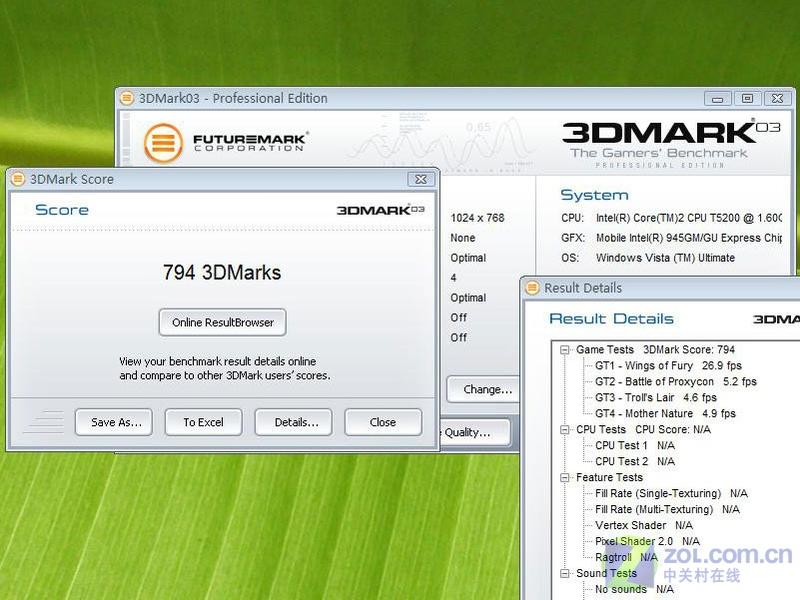Click the Close button in Score dialog

point(383,422)
